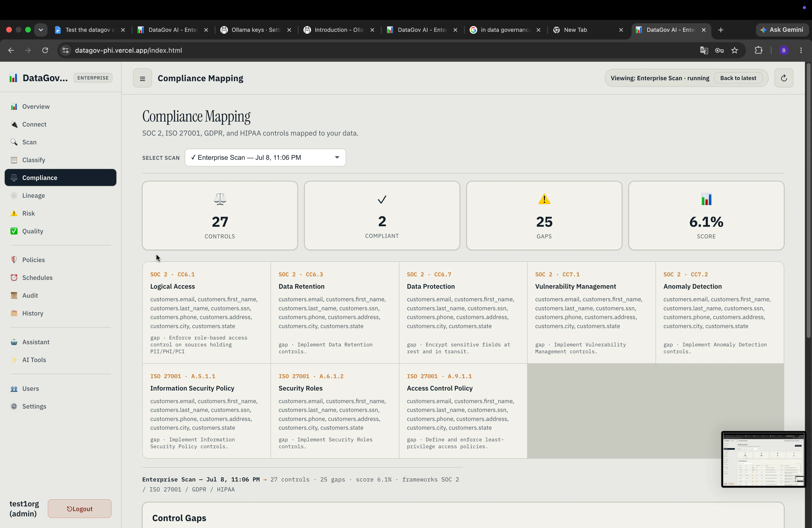812x528 pixels.
Task: Expand the tab search chevron dropdown
Action: click(41, 30)
